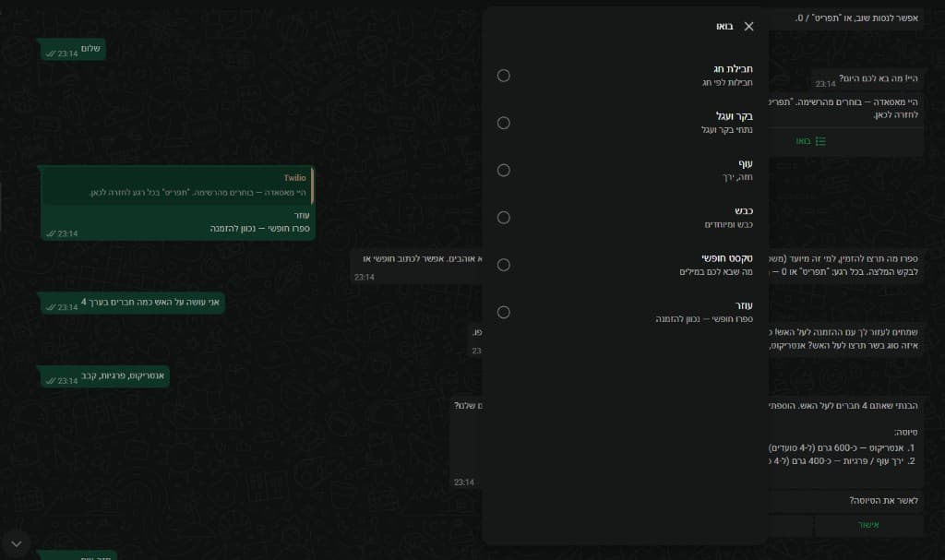Click the message 'היי! מה בא לכם היום?'
The image size is (945, 560).
(867, 79)
